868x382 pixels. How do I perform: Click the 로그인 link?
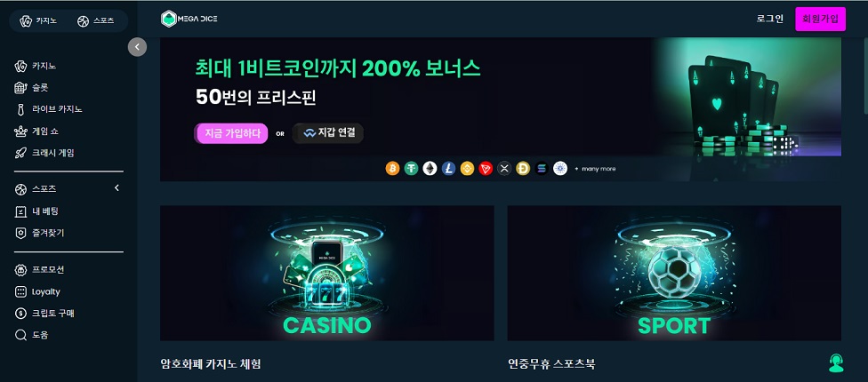[770, 19]
